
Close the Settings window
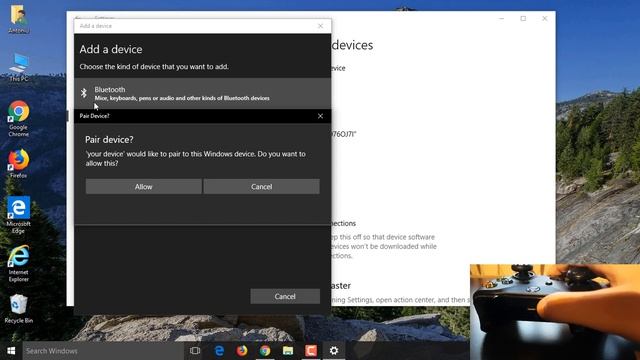(x=544, y=18)
